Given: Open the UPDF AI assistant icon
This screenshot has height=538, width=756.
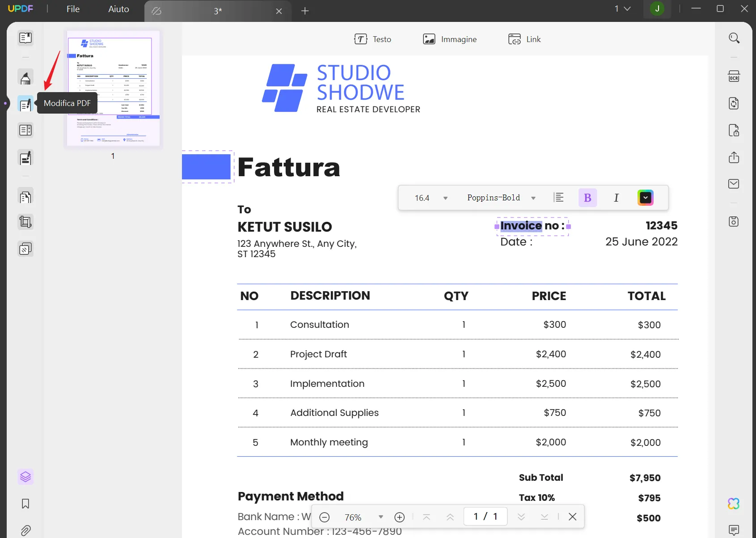Looking at the screenshot, I should click(734, 504).
